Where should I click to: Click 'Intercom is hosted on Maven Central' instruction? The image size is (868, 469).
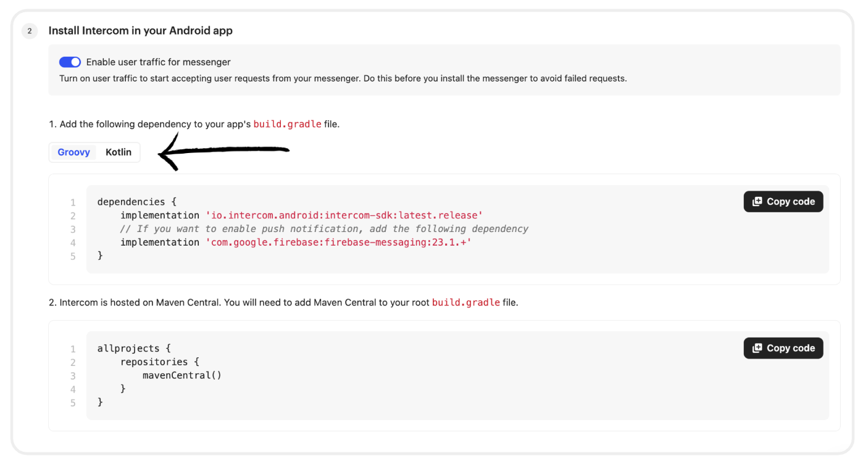coord(283,303)
